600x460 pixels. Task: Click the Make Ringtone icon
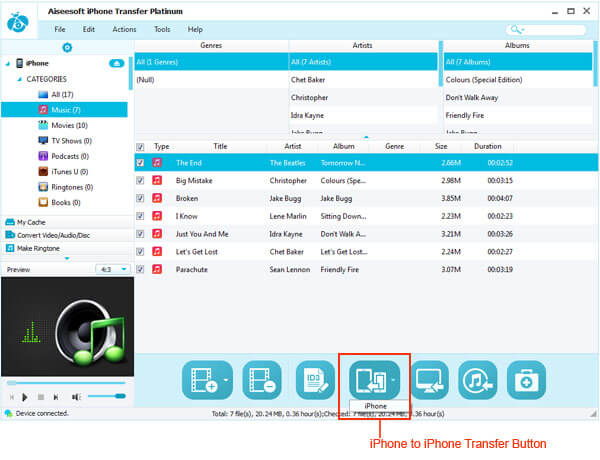[x=10, y=248]
